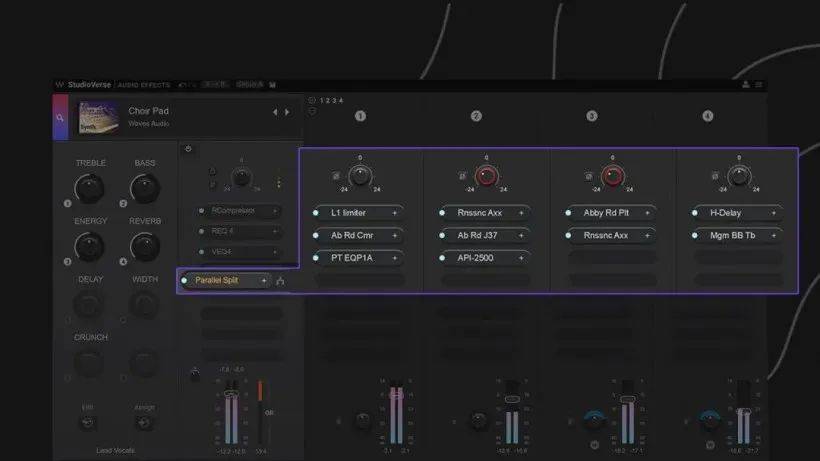Viewport: 820px width, 461px height.
Task: Open the plus menu on L1 limiter slot
Action: click(395, 213)
